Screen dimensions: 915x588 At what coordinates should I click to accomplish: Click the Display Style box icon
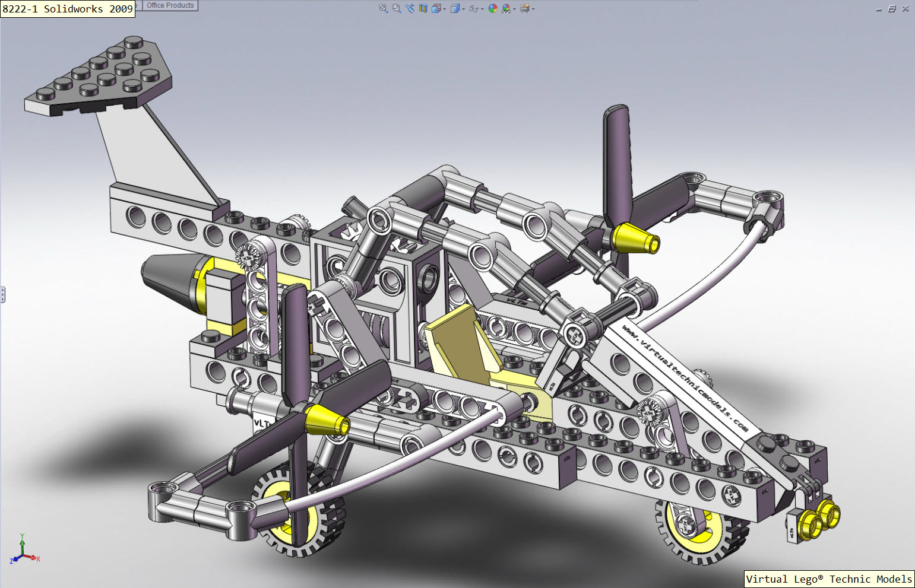pyautogui.click(x=455, y=8)
